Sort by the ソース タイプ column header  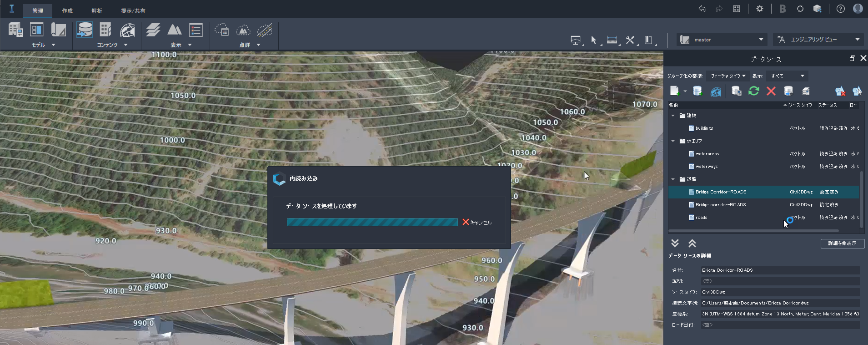(x=800, y=105)
